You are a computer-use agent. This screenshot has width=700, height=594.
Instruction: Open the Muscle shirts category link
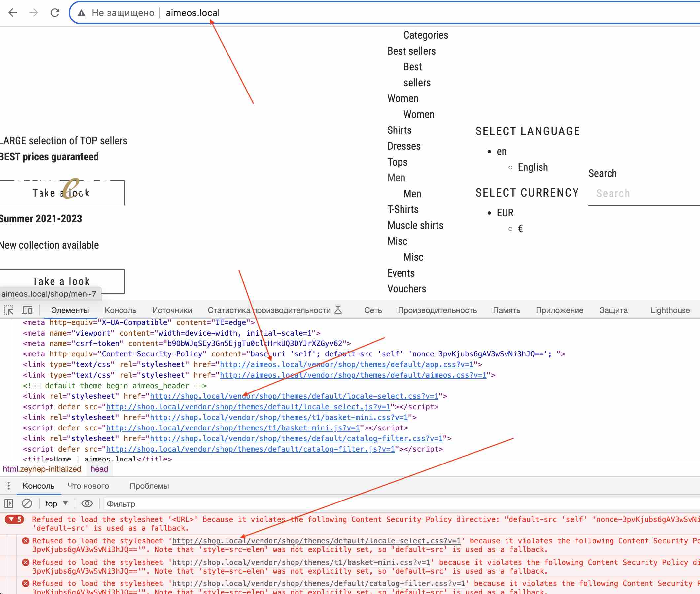pos(415,225)
